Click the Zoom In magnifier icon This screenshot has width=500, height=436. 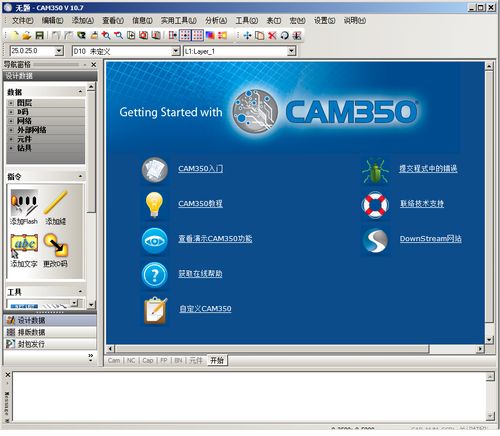[x=106, y=35]
